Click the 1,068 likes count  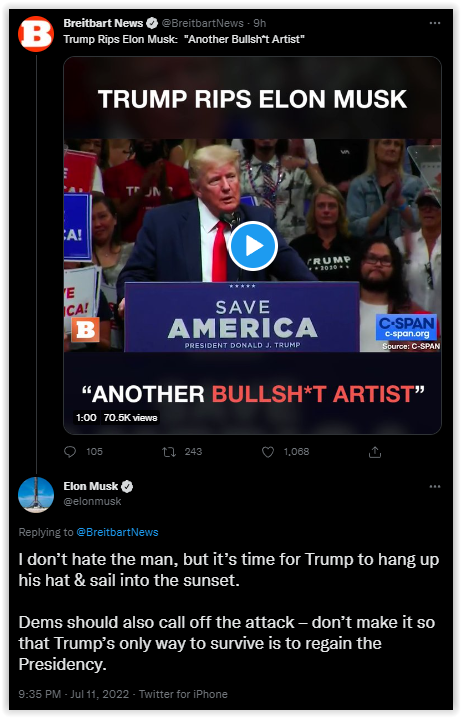coord(296,452)
